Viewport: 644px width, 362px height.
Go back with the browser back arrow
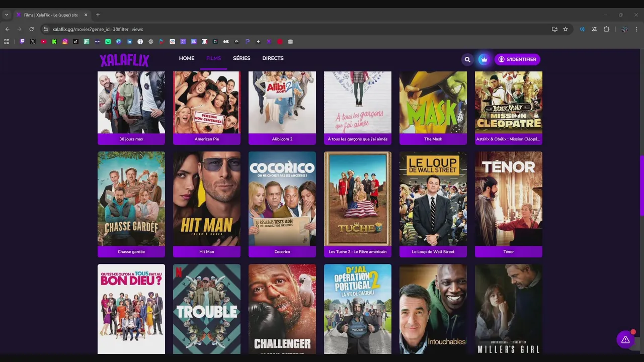tap(7, 29)
